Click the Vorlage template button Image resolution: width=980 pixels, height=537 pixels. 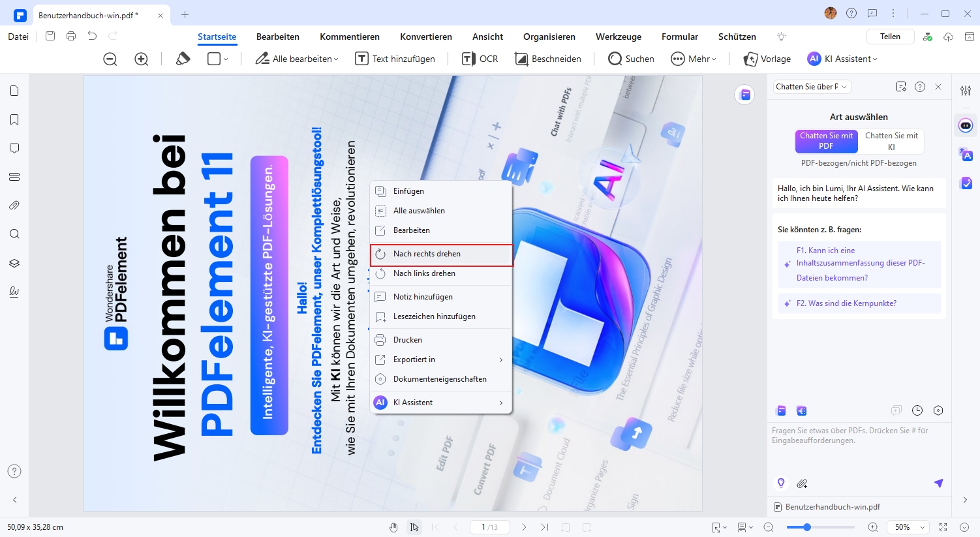coord(767,59)
